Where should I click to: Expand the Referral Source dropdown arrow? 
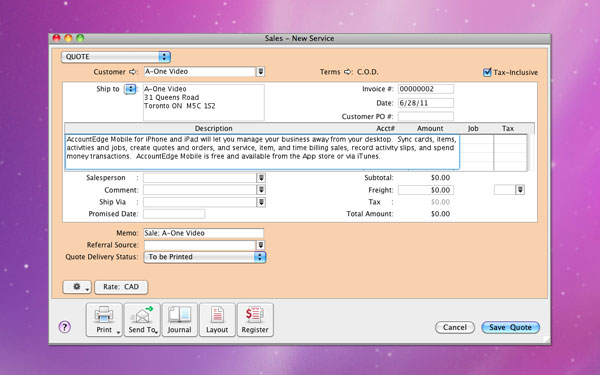(x=260, y=245)
